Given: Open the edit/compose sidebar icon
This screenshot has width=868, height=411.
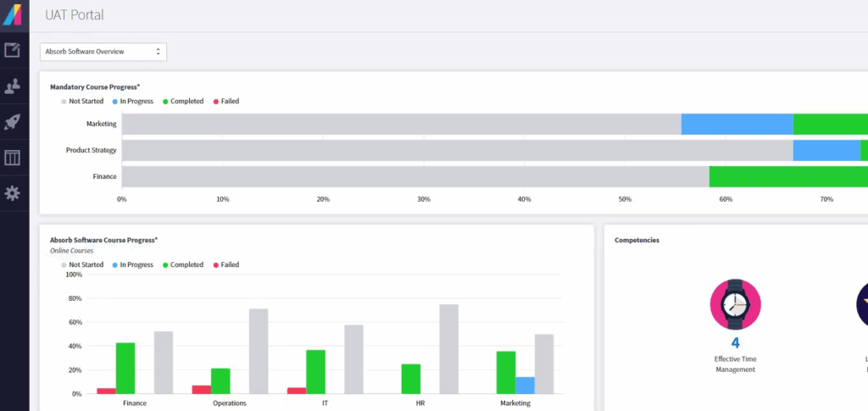Looking at the screenshot, I should click(12, 50).
